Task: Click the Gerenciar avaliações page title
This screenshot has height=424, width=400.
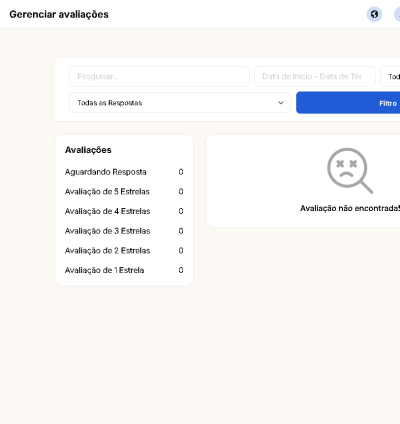Action: point(59,15)
